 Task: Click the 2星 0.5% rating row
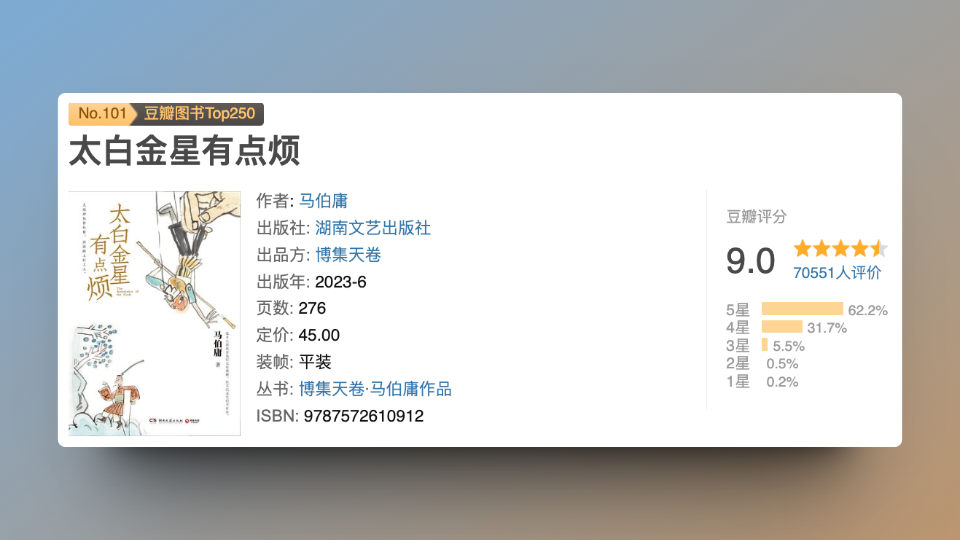click(x=762, y=363)
